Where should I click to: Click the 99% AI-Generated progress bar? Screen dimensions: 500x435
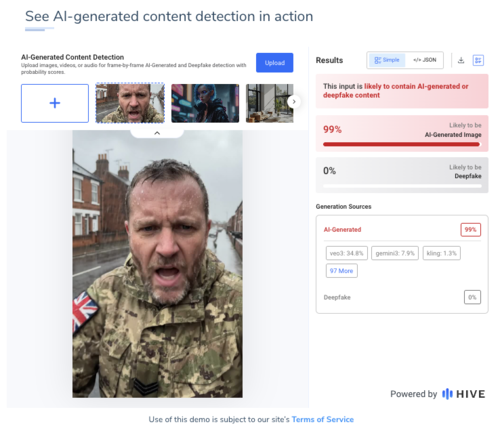402,144
